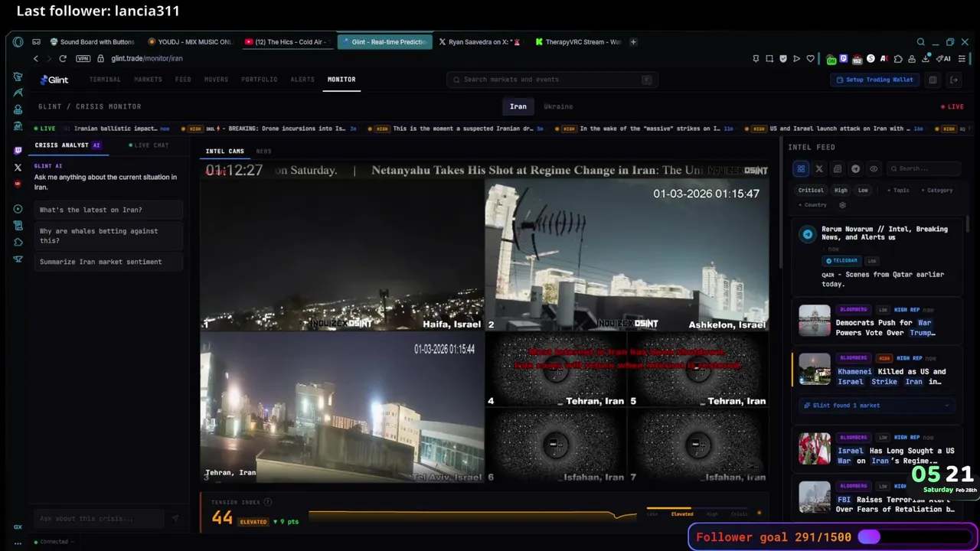Click the heart bookmark icon in toolbar
Screen dimensions: 980x551
810,58
